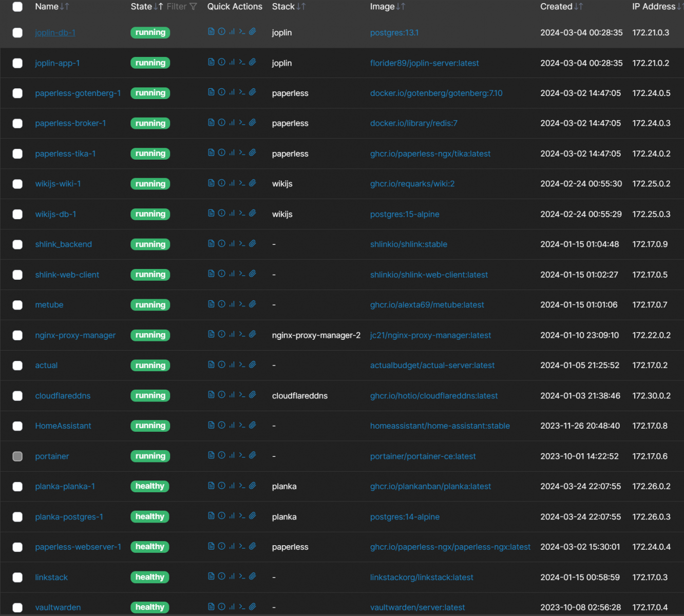The width and height of the screenshot is (684, 616).
Task: Open the paperless-broker-1 container details
Action: (70, 123)
